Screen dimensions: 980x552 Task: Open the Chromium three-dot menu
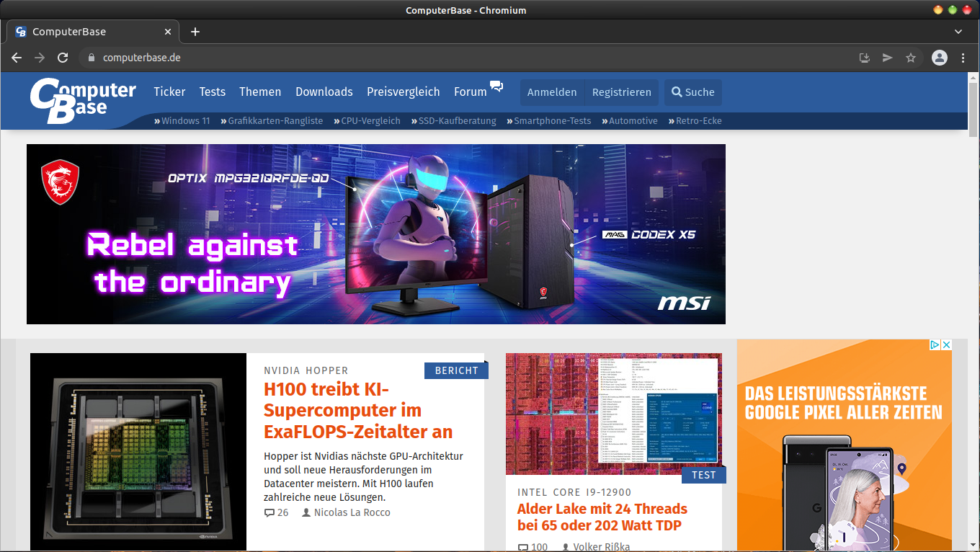(963, 58)
